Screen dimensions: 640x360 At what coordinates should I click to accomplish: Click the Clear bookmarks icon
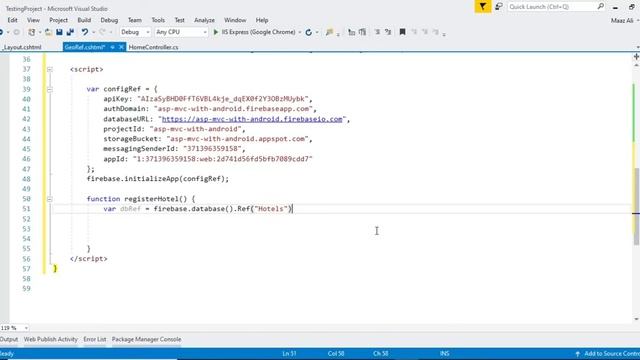coord(436,32)
